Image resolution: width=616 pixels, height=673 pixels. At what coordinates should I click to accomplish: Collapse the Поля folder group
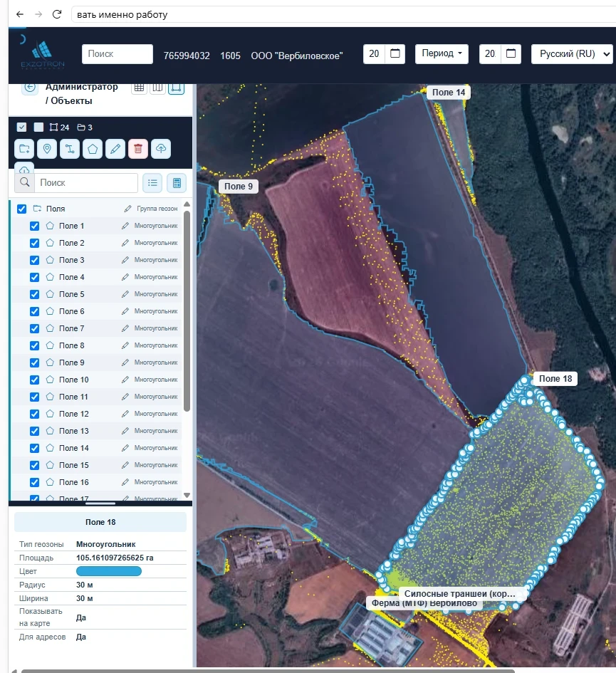[37, 209]
